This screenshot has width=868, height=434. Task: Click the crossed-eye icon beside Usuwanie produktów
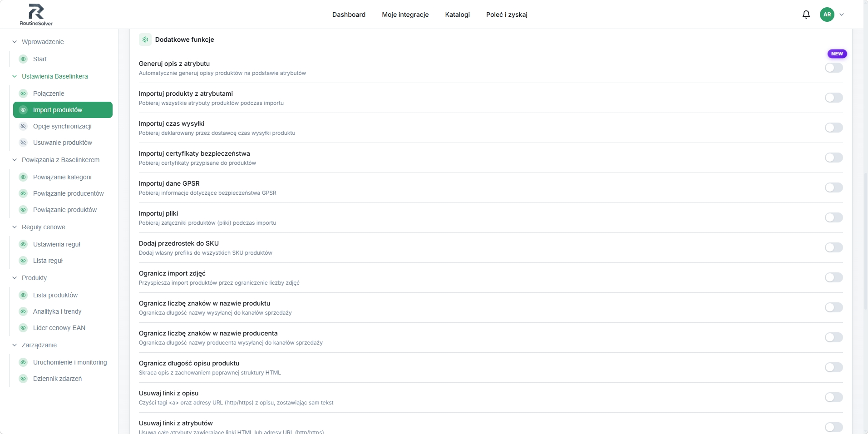pyautogui.click(x=23, y=143)
